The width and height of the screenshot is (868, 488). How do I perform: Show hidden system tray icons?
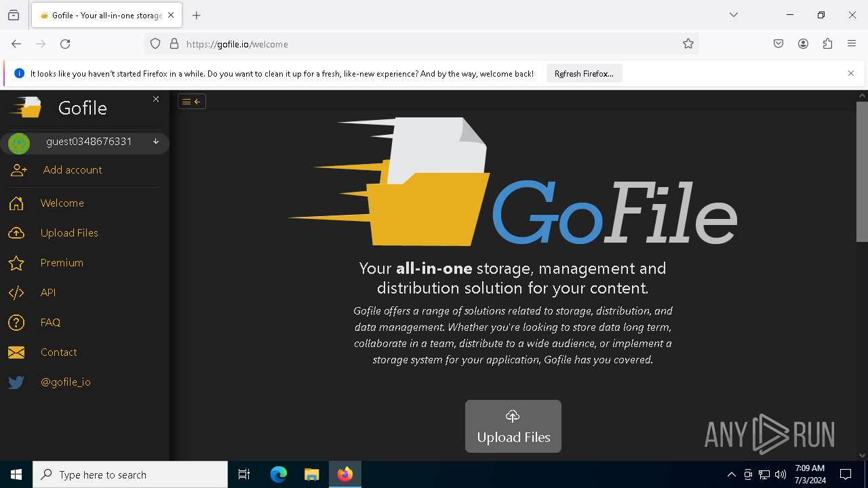[x=731, y=474]
